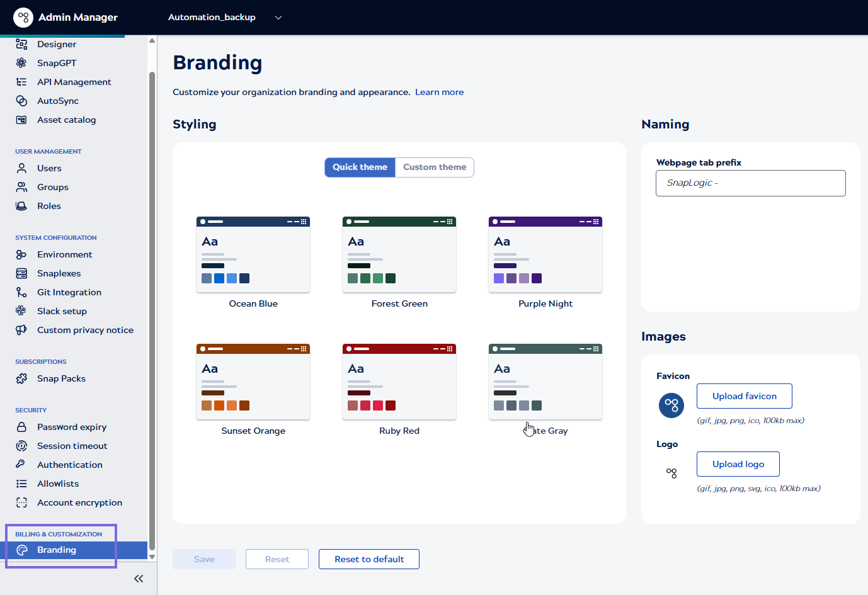Click the Reset button
This screenshot has height=595, width=868.
[x=277, y=559]
